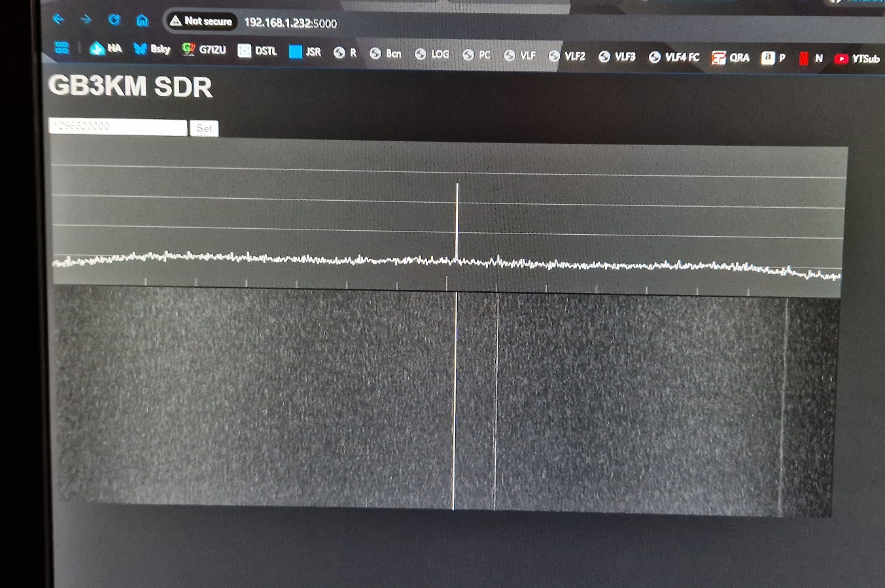
Task: Open the tab groups grid icon
Action: pyautogui.click(x=61, y=47)
